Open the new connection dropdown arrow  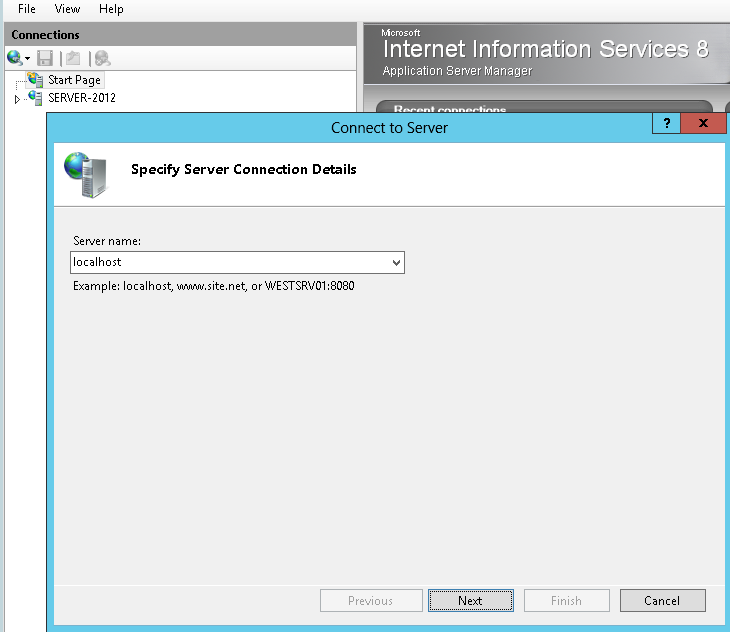[x=27, y=59]
